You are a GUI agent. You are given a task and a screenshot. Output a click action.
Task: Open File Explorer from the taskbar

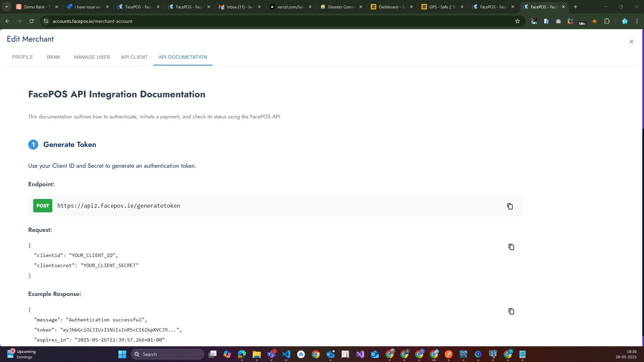coord(257,354)
